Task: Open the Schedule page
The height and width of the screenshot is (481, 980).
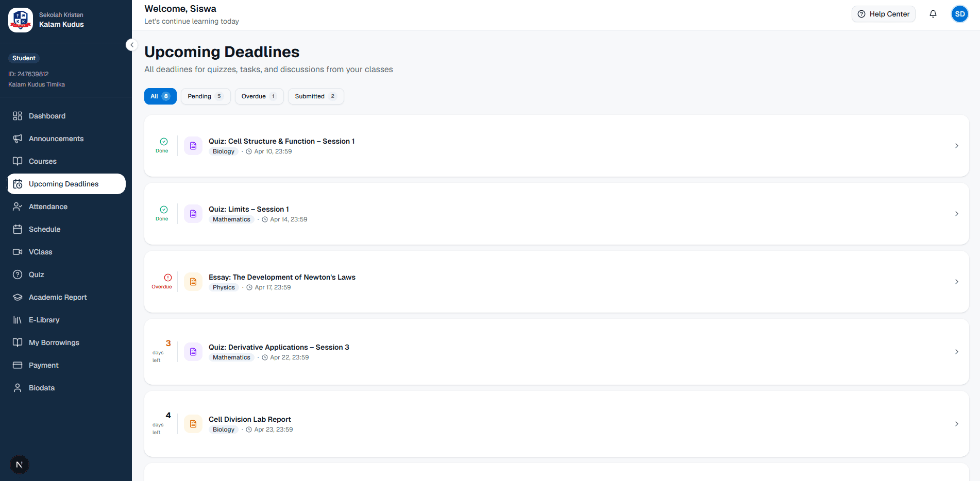Action: pyautogui.click(x=66, y=229)
